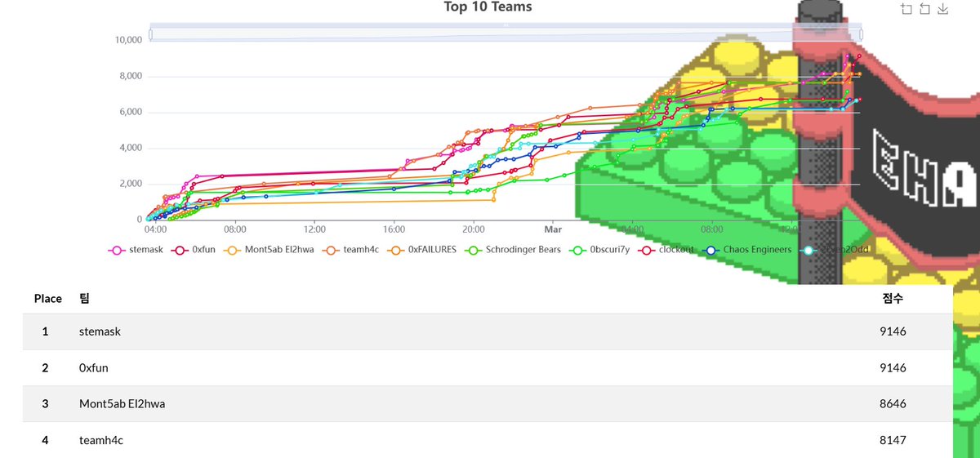Viewport: 980px width, 458px height.
Task: Click place number 3 in table
Action: [46, 404]
